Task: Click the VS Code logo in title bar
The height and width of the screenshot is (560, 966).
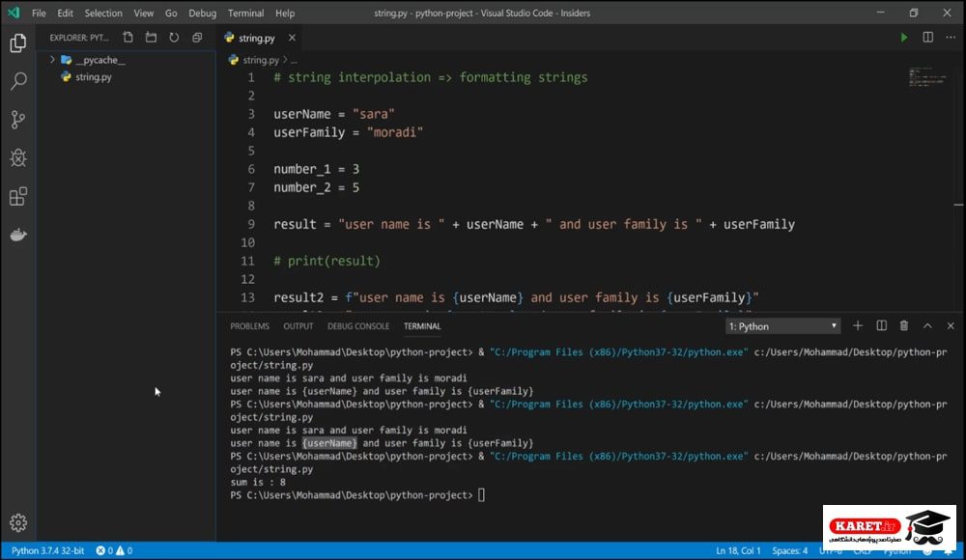Action: 14,13
